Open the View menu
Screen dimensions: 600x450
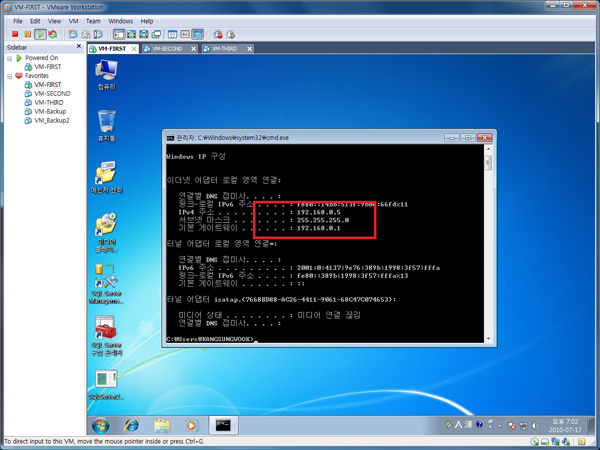click(x=54, y=21)
